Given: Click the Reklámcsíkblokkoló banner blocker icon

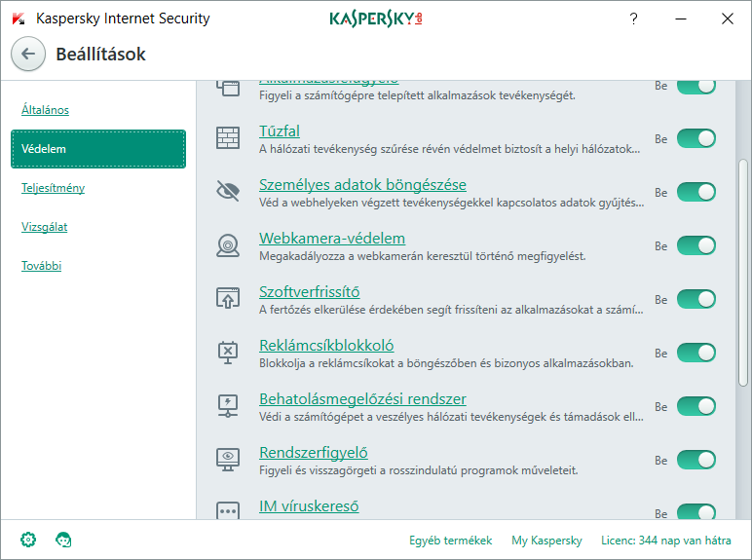Looking at the screenshot, I should tap(228, 353).
